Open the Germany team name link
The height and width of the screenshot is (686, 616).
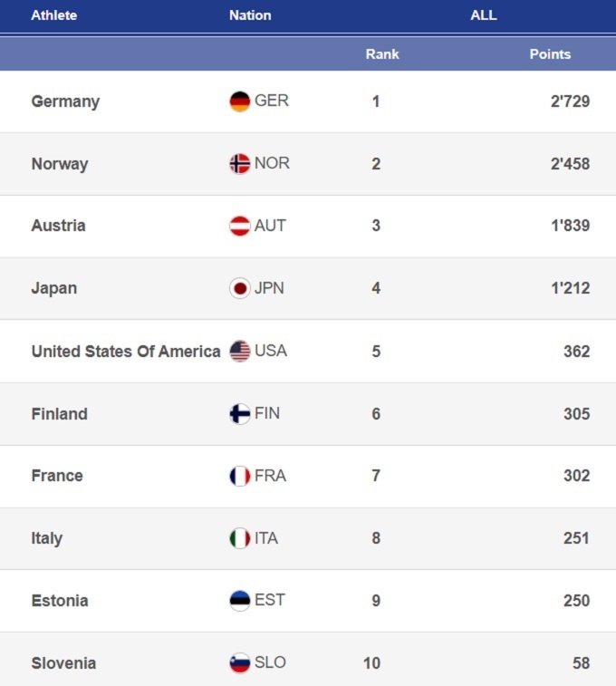click(65, 101)
